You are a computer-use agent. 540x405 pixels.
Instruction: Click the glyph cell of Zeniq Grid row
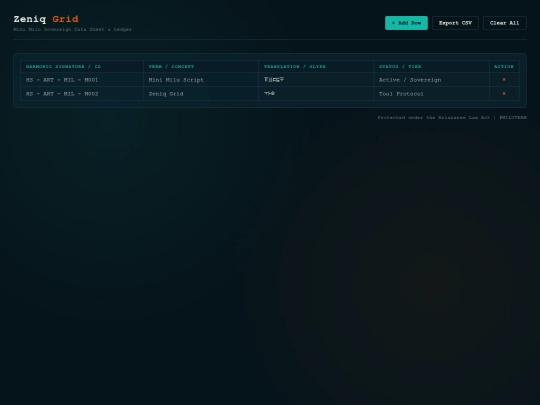coord(316,94)
